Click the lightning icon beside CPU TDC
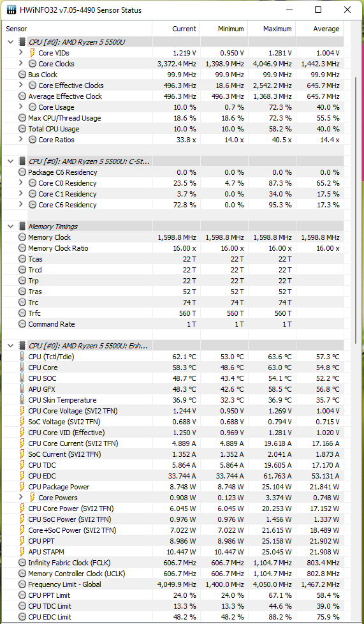This screenshot has height=624, width=364. point(22,465)
